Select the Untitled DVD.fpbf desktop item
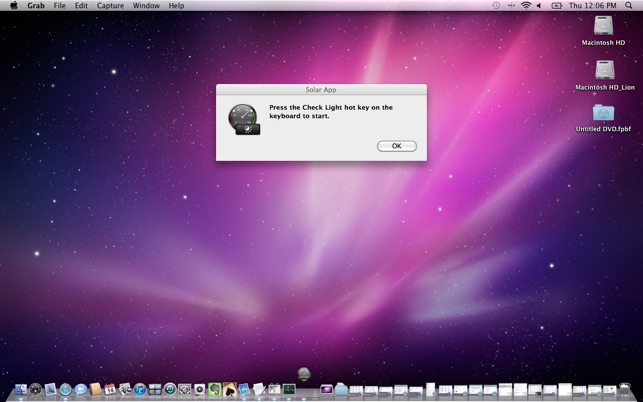This screenshot has height=402, width=643. tap(603, 112)
